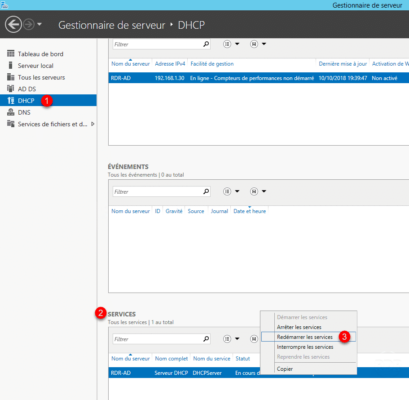Select the Serveur DHCP service cell
The image size is (409, 400).
point(171,373)
